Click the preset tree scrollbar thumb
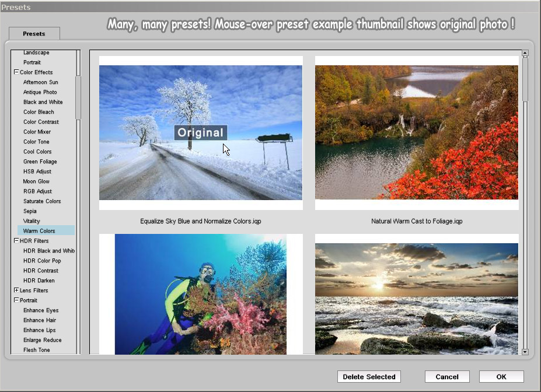Viewport: 541px width, 392px height. click(x=78, y=98)
